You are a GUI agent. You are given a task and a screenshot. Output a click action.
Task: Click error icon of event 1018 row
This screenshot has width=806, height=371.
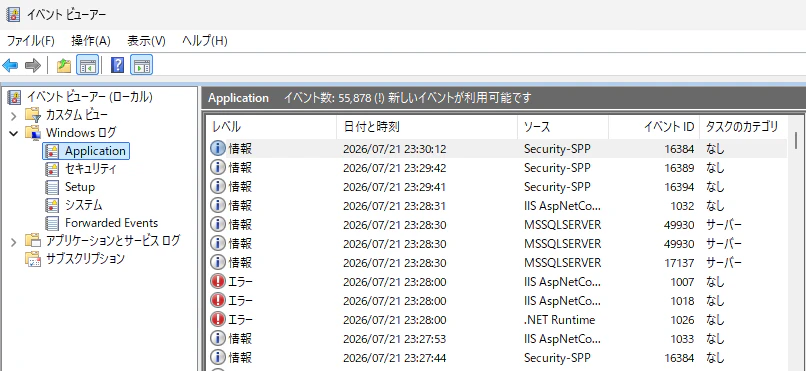[x=218, y=300]
